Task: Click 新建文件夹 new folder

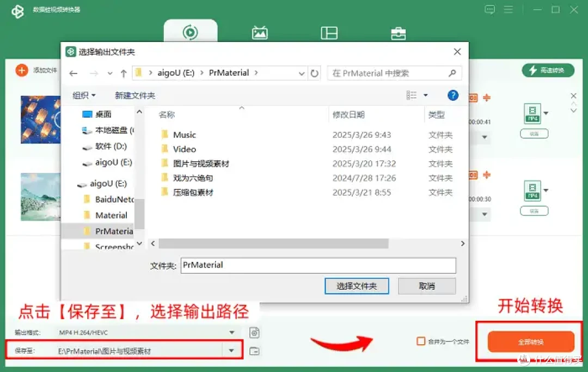Action: pyautogui.click(x=135, y=95)
